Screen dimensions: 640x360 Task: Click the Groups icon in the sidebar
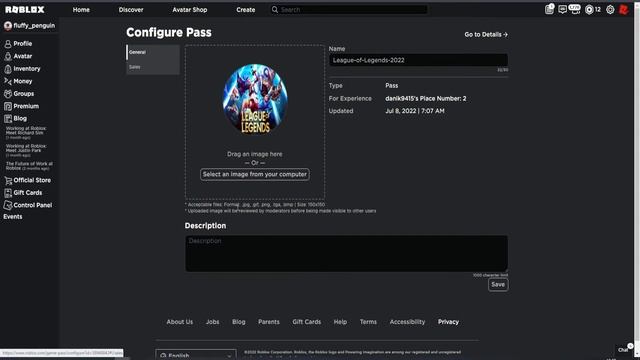point(8,94)
